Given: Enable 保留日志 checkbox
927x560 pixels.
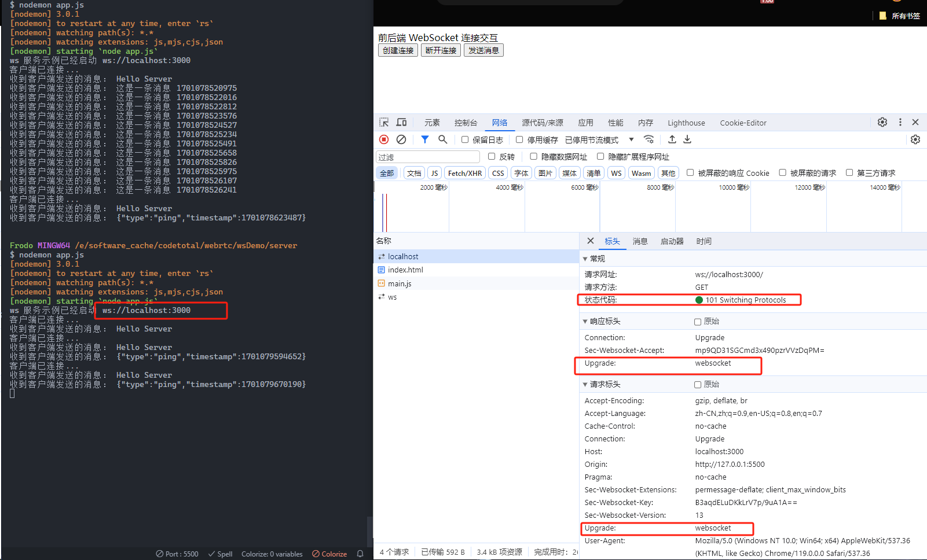Looking at the screenshot, I should coord(465,139).
